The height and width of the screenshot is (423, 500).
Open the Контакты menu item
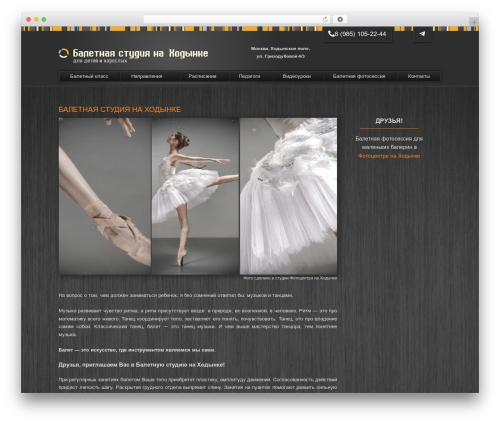pyautogui.click(x=419, y=76)
